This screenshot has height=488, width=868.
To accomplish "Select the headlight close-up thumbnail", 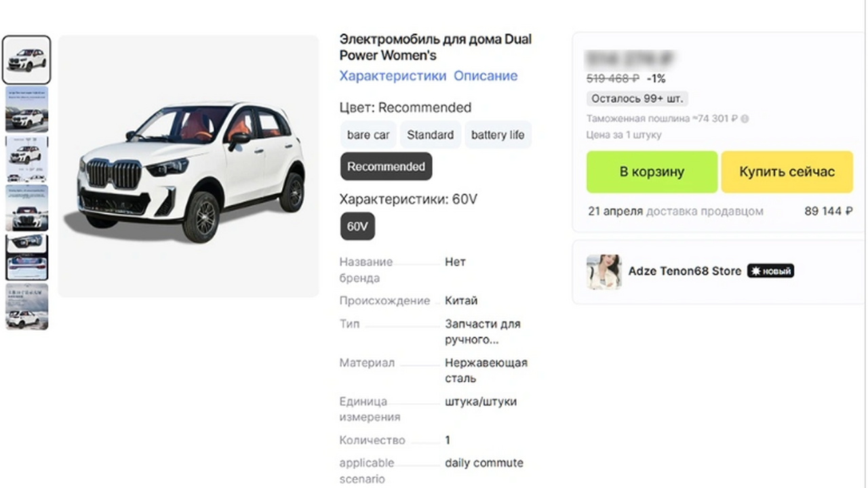I will click(x=26, y=258).
